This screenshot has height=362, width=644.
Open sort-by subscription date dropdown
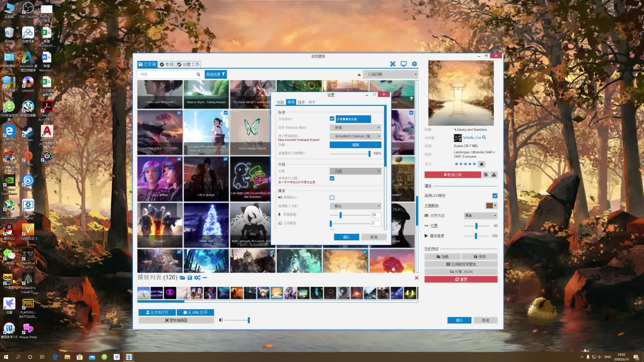pos(391,74)
